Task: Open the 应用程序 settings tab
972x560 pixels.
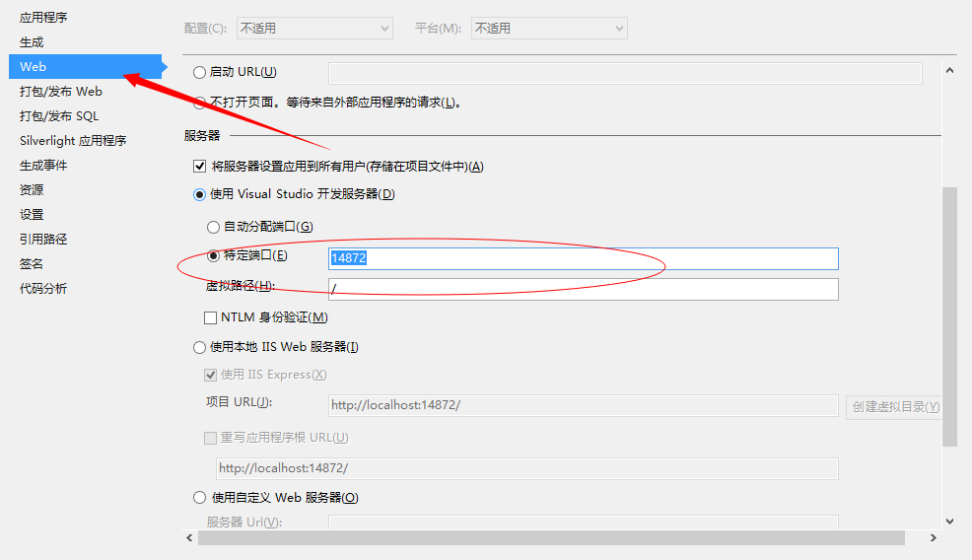Action: click(43, 18)
